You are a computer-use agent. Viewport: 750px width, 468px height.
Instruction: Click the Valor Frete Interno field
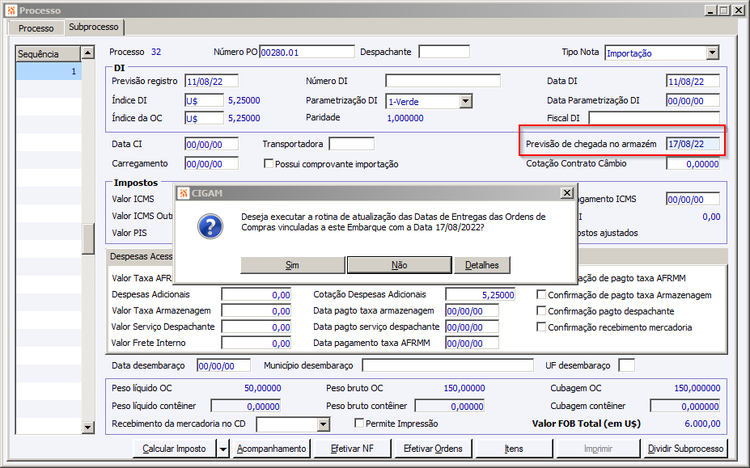pyautogui.click(x=256, y=343)
